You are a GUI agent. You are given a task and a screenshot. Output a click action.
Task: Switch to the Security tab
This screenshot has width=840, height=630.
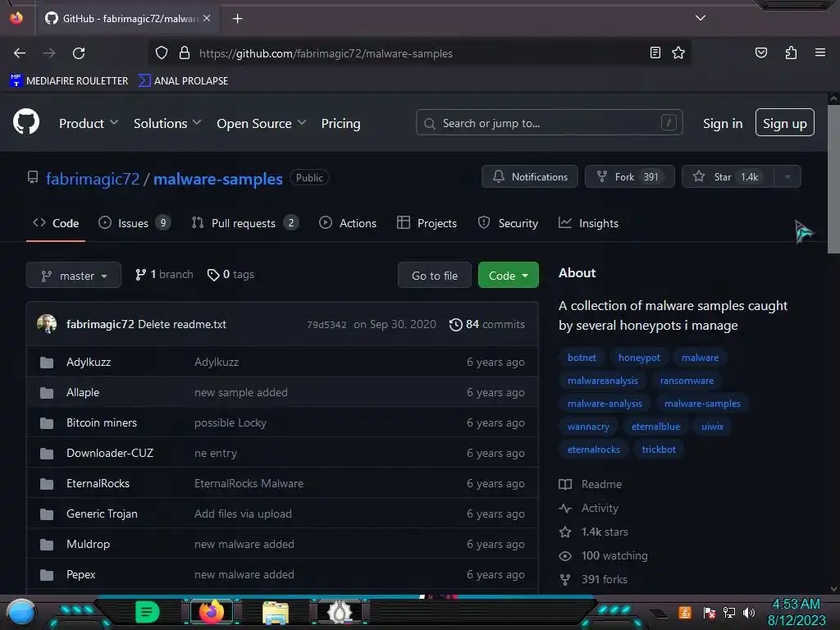[x=508, y=223]
